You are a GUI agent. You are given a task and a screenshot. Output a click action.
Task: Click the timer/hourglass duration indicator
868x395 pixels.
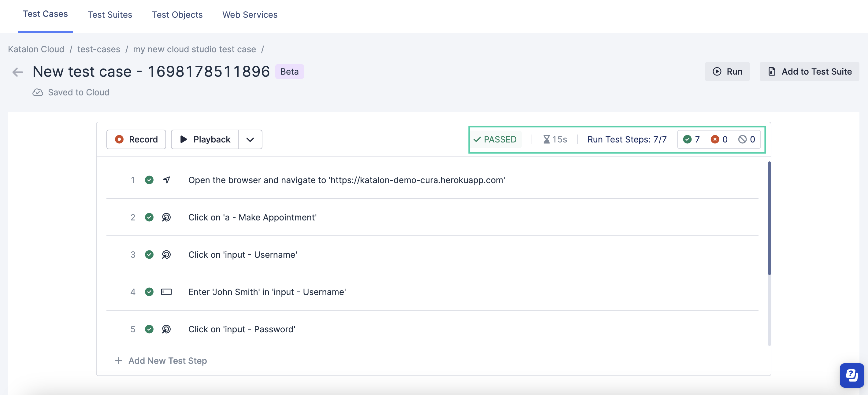click(554, 139)
